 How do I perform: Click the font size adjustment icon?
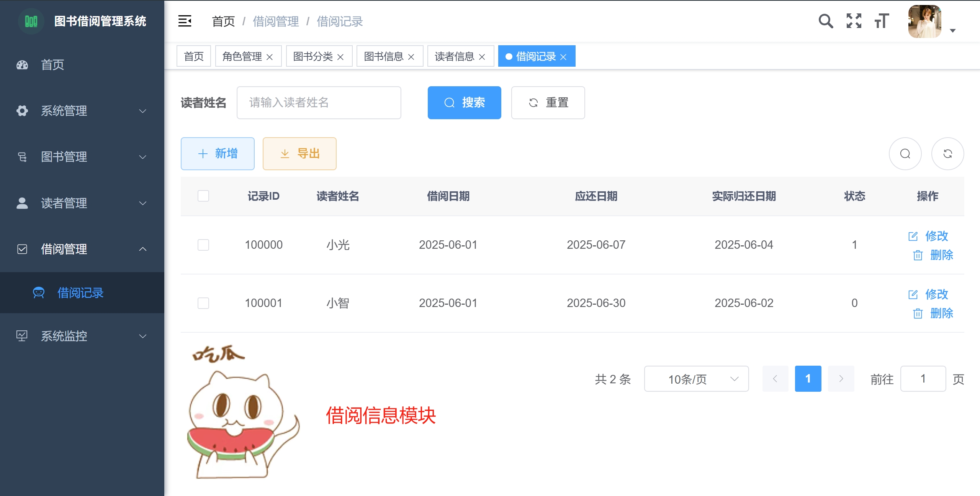pos(881,21)
